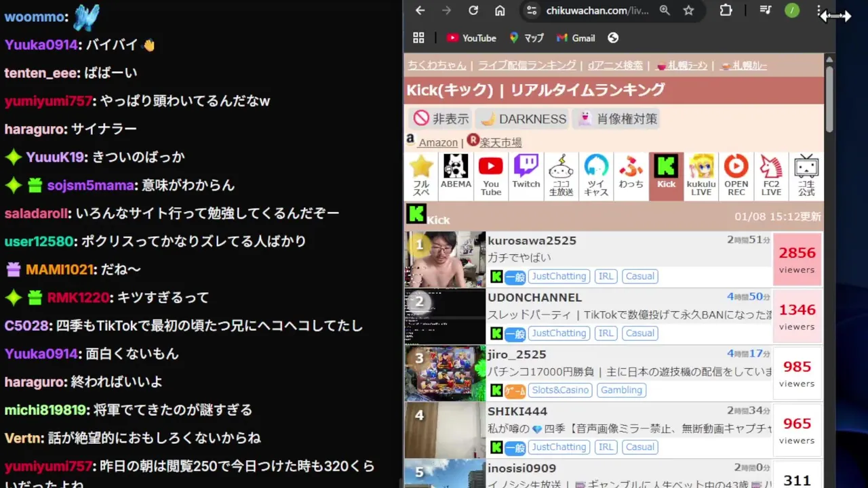Select the FC2 LIVE icon
Image resolution: width=868 pixels, height=488 pixels.
coord(771,176)
